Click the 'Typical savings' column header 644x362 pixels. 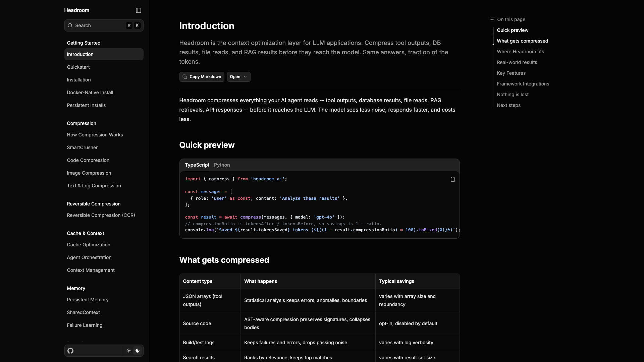tap(417, 281)
